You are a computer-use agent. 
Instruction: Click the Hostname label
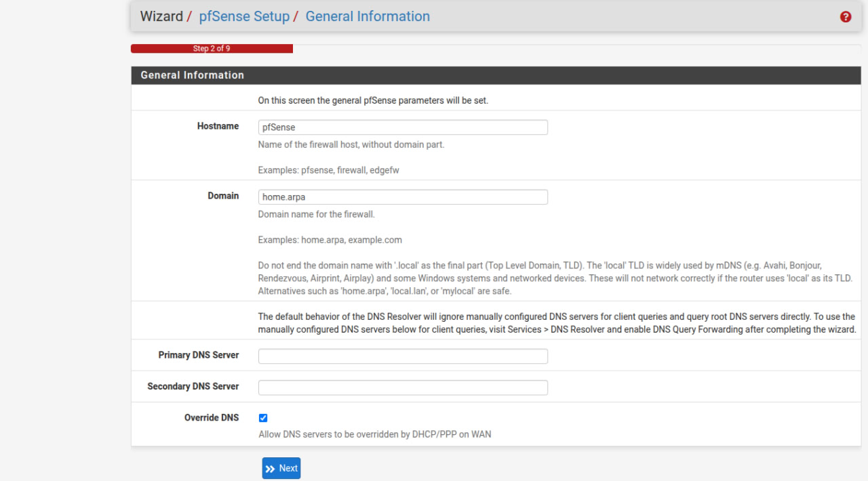(x=218, y=126)
